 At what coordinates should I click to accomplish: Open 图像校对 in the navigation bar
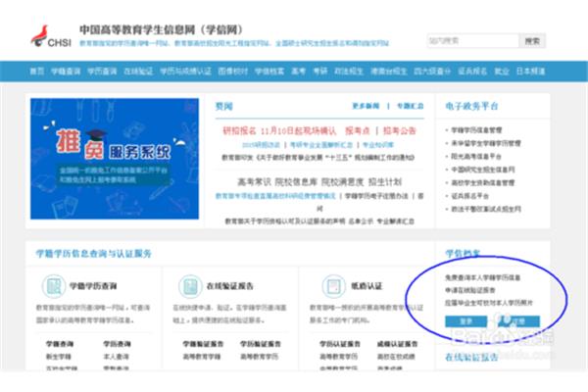pos(233,71)
